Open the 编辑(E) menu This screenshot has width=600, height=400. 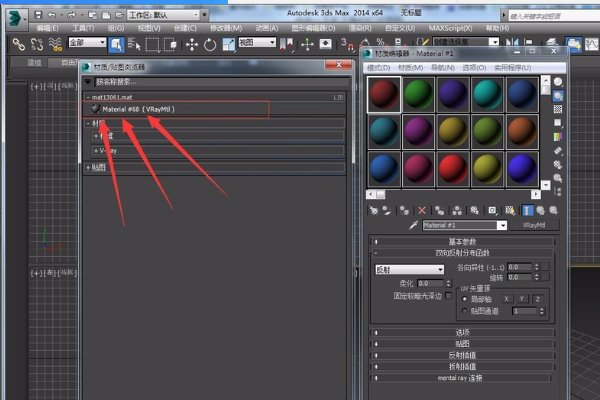(x=47, y=28)
